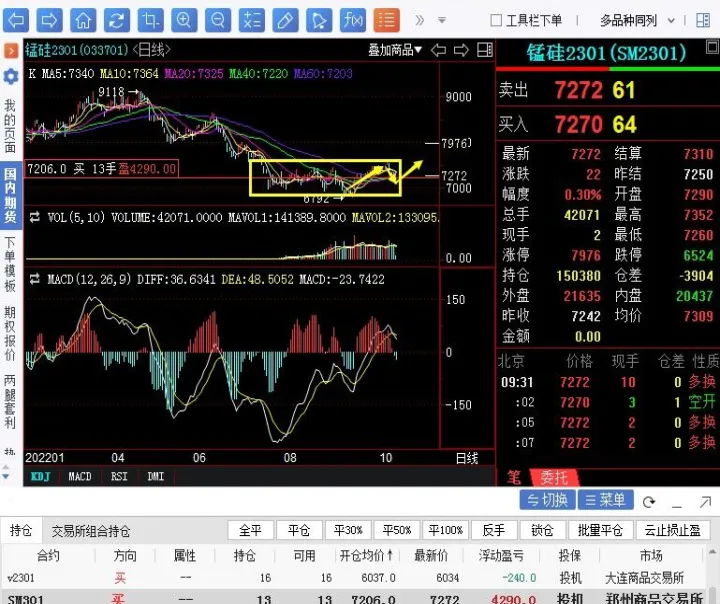The image size is (720, 604).
Task: Open 期权报价 sidebar tab
Action: point(10,334)
